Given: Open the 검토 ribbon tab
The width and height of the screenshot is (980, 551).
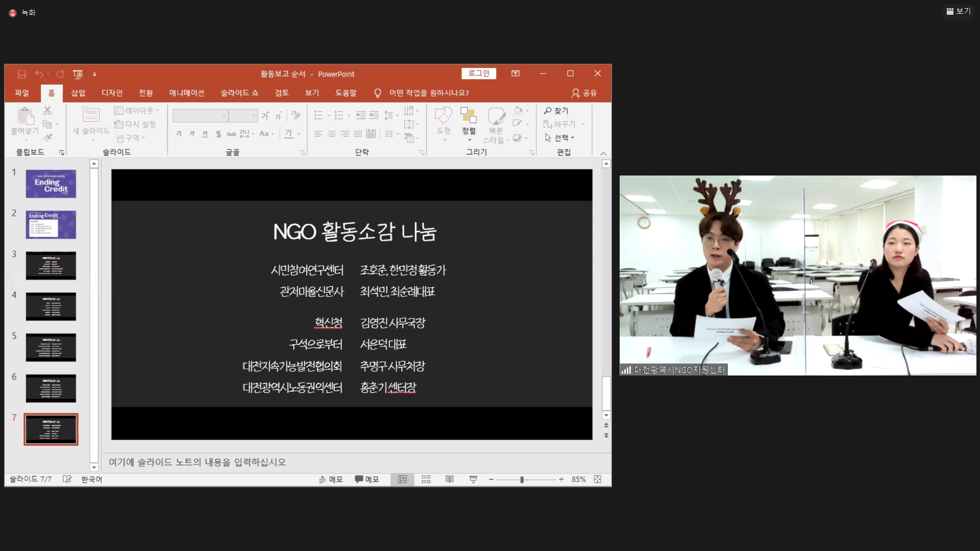Looking at the screenshot, I should click(282, 93).
